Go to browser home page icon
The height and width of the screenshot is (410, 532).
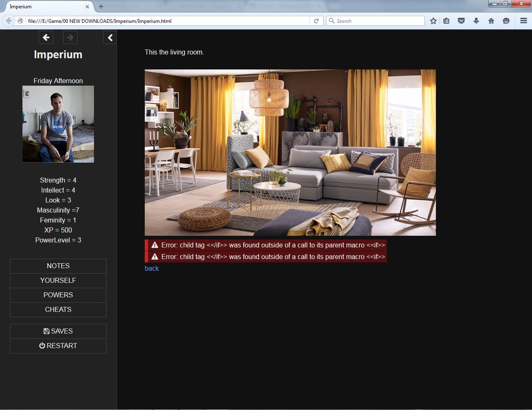tap(491, 21)
